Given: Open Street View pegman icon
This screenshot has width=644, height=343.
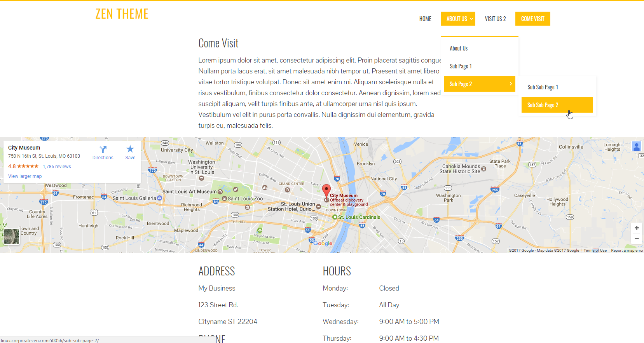Looking at the screenshot, I should click(x=637, y=146).
